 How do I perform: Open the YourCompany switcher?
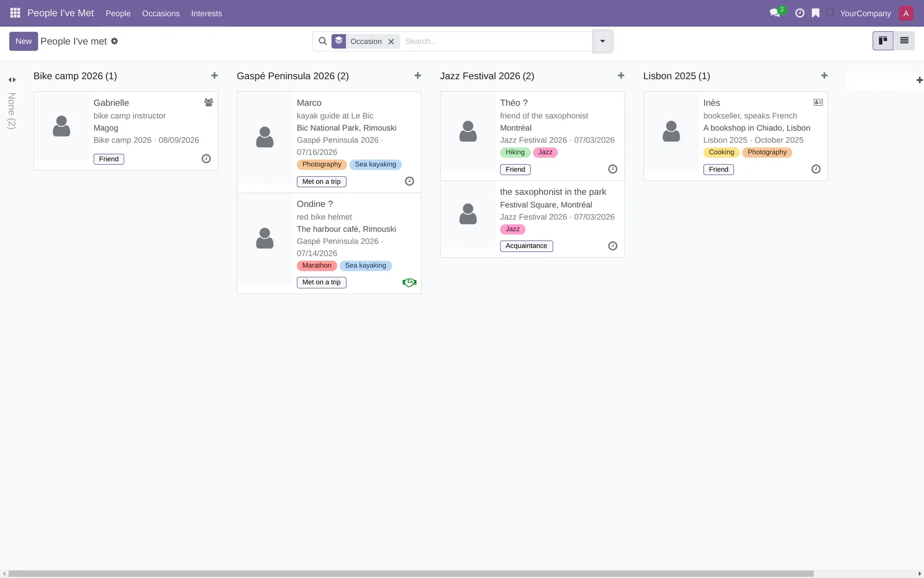click(865, 13)
